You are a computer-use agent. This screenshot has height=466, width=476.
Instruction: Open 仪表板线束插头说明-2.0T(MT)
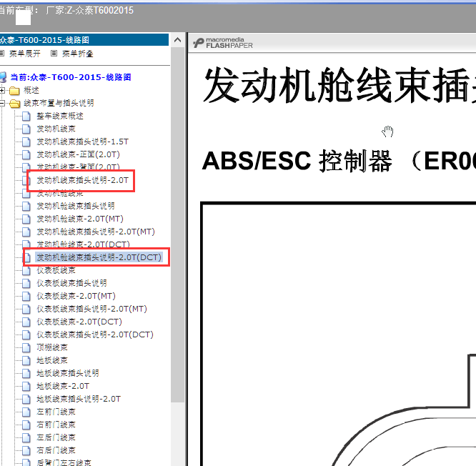(91, 309)
